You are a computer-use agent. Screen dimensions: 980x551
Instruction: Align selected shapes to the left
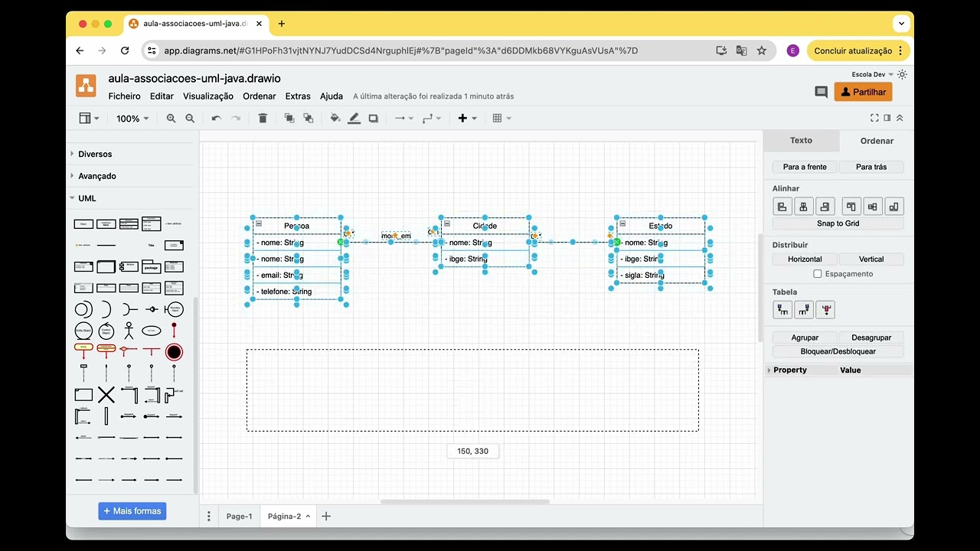pyautogui.click(x=782, y=207)
